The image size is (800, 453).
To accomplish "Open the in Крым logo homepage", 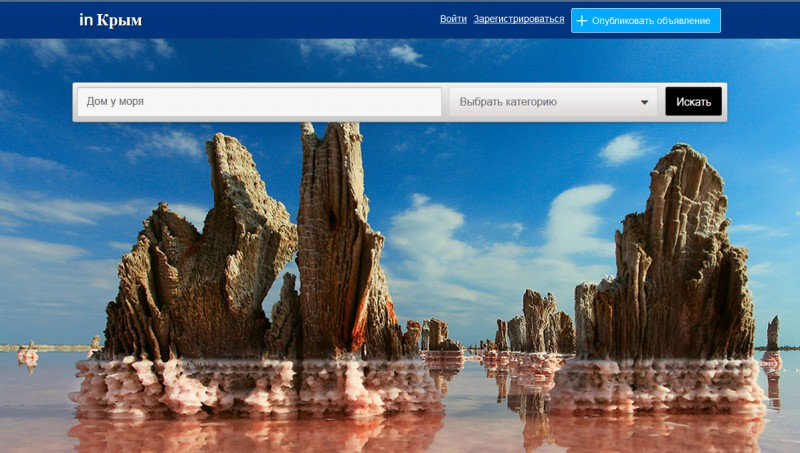I will click(x=111, y=20).
